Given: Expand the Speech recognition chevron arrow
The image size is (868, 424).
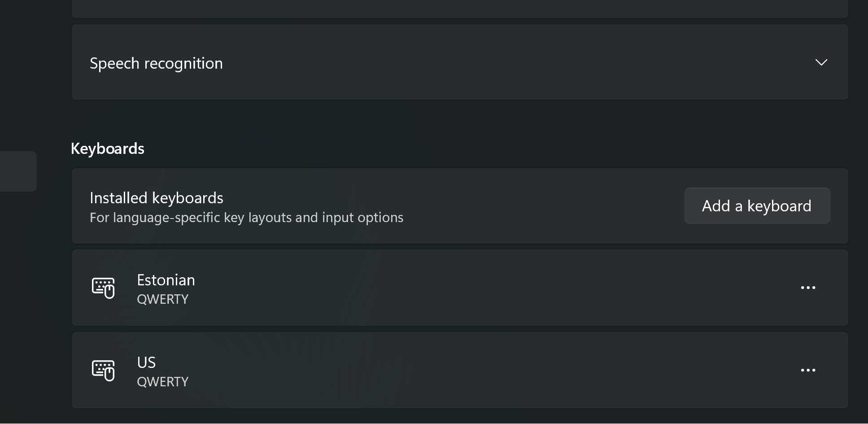Looking at the screenshot, I should tap(821, 62).
